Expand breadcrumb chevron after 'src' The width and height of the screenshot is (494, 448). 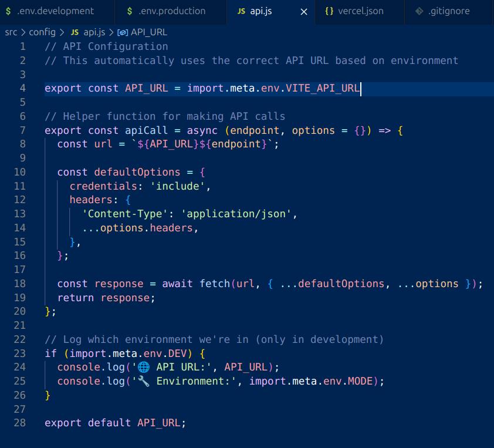click(23, 32)
